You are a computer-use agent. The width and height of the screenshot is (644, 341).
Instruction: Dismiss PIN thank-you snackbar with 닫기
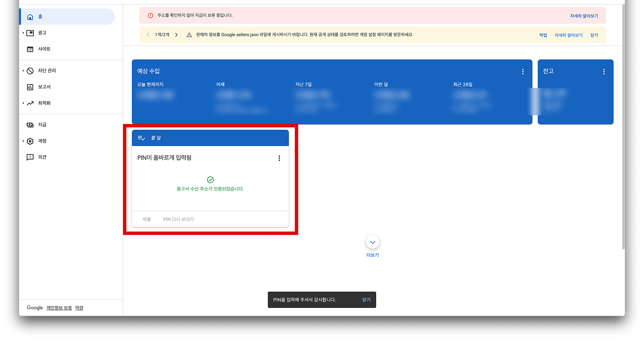366,300
